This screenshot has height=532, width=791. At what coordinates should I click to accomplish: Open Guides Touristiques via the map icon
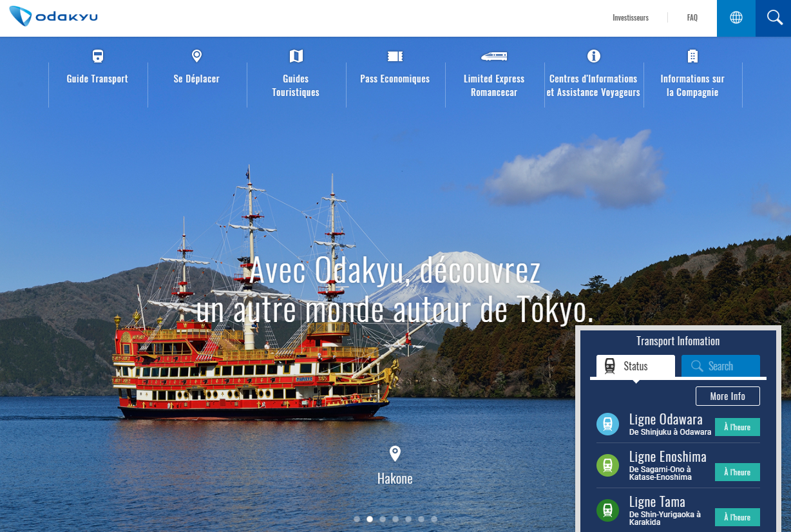point(296,56)
